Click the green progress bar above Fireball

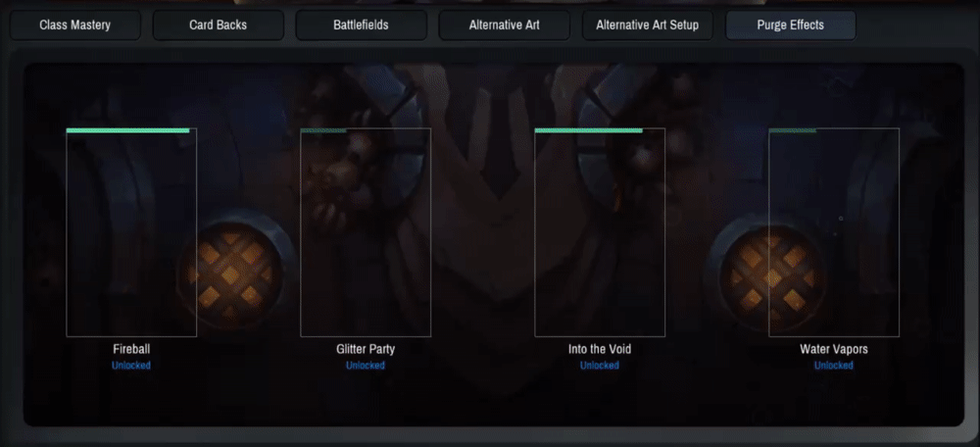(127, 130)
